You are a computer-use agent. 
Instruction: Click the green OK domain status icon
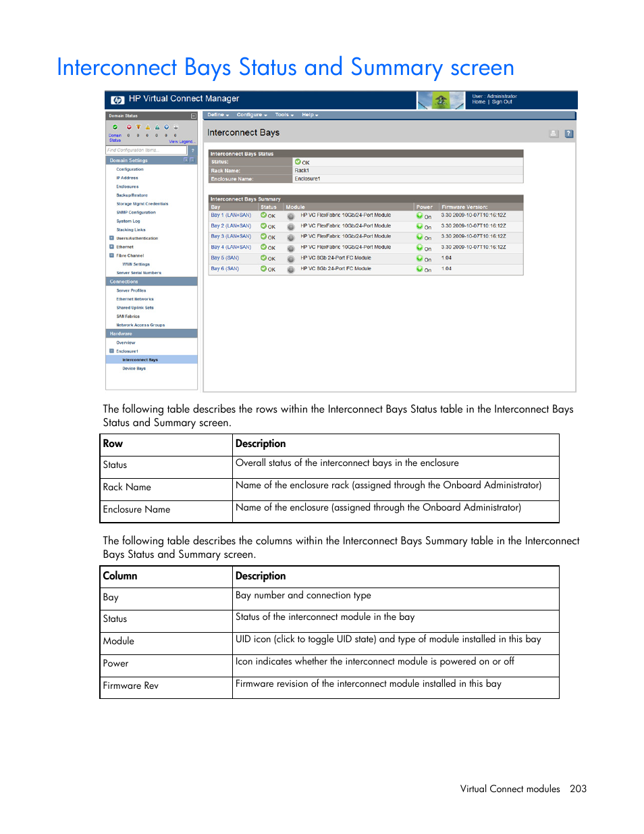coord(115,127)
